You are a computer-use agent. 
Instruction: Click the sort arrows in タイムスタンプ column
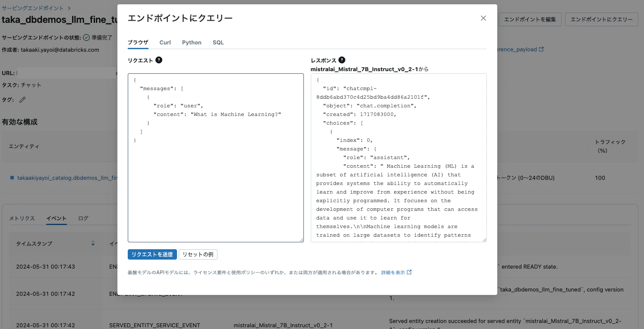(93, 244)
